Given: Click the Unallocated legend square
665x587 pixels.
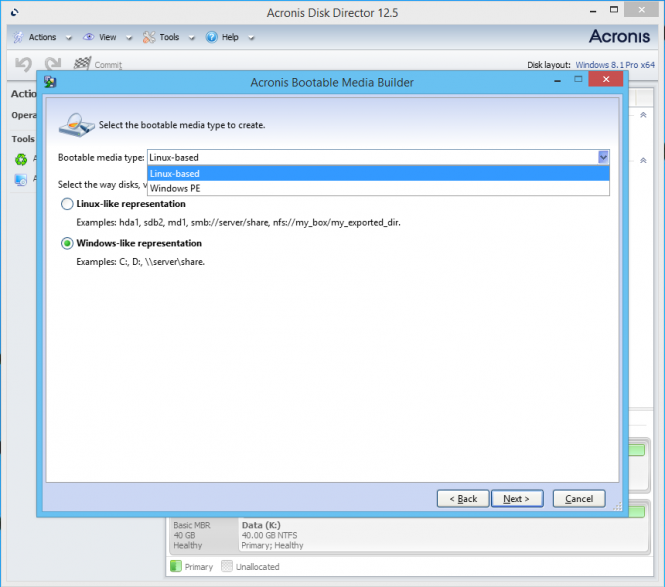Looking at the screenshot, I should 227,566.
